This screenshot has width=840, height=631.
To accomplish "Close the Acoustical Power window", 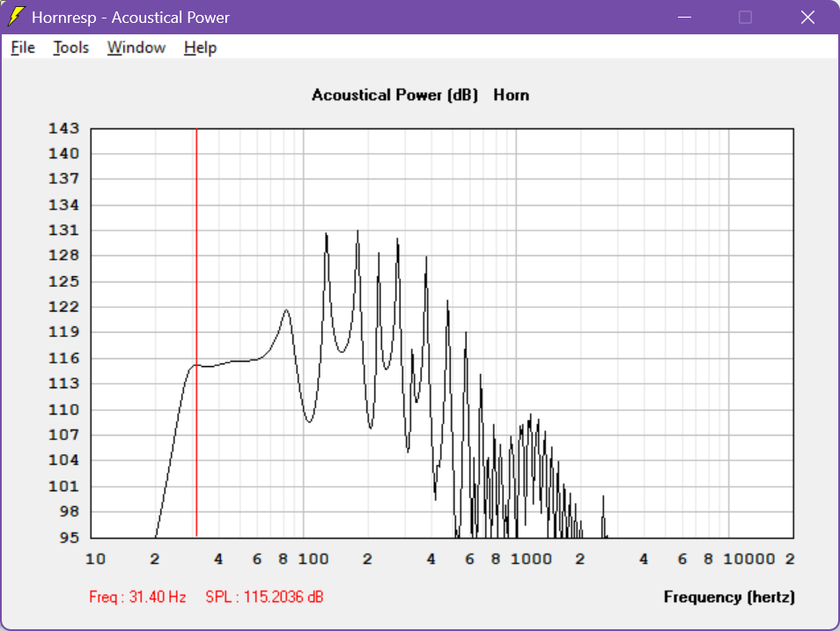I will [807, 17].
